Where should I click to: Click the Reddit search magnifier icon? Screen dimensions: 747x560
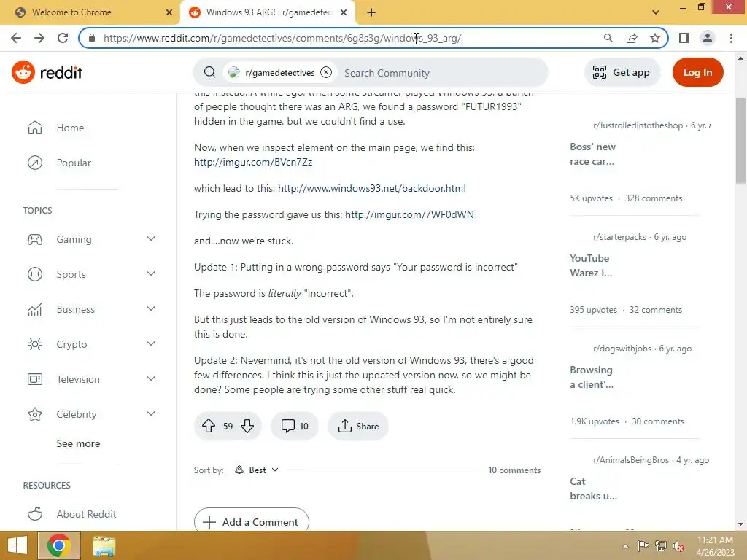pyautogui.click(x=209, y=72)
